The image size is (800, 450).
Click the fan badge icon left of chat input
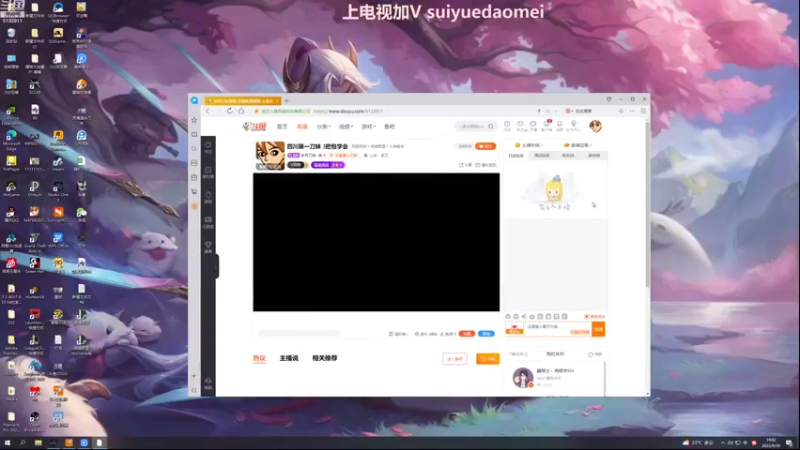coord(514,329)
